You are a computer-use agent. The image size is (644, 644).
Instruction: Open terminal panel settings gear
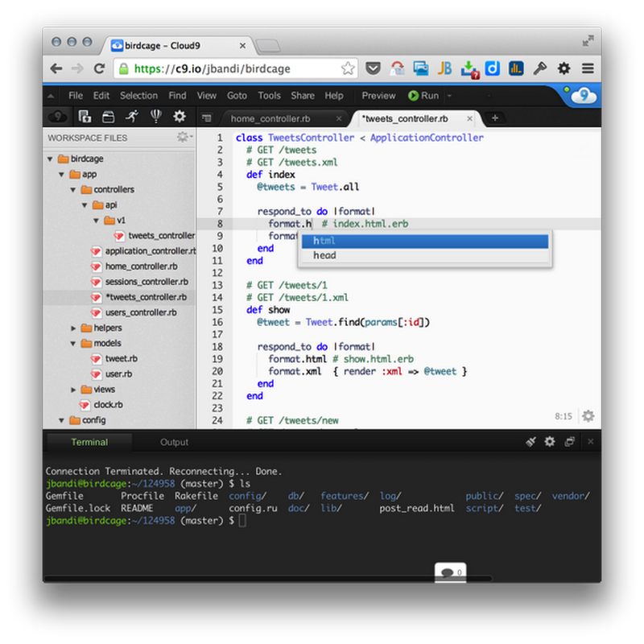click(550, 441)
